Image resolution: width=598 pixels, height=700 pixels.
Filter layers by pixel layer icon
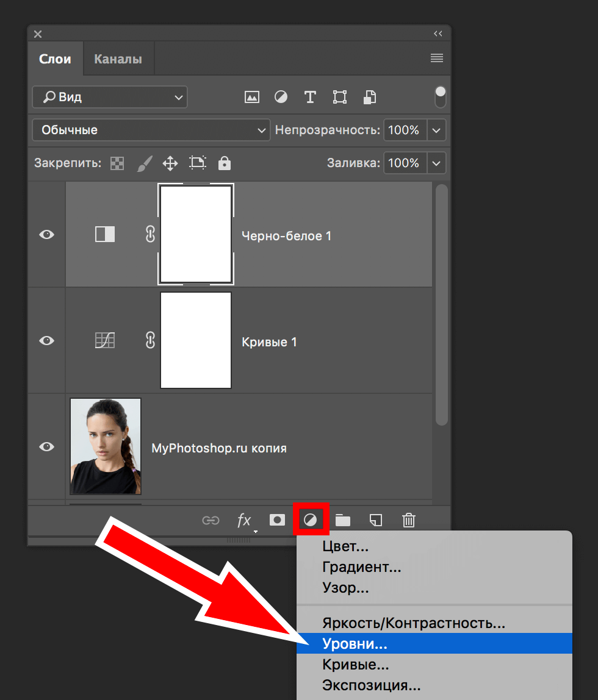251,97
